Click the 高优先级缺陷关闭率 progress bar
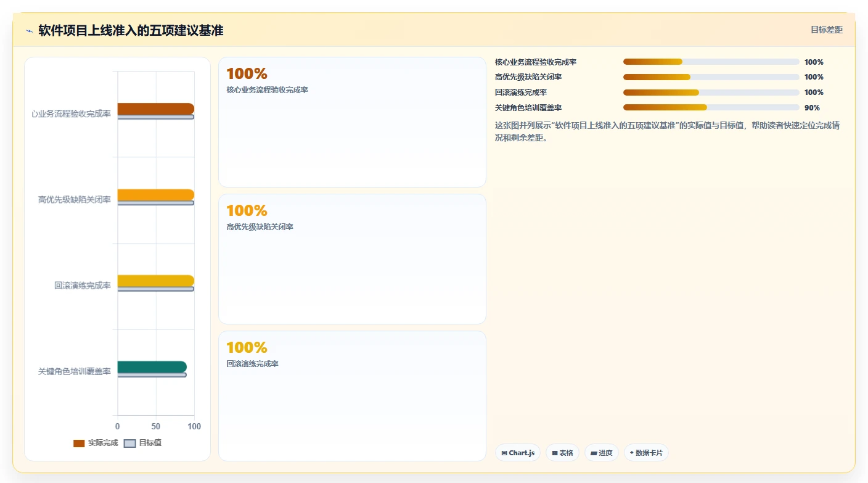This screenshot has width=868, height=483. (711, 77)
